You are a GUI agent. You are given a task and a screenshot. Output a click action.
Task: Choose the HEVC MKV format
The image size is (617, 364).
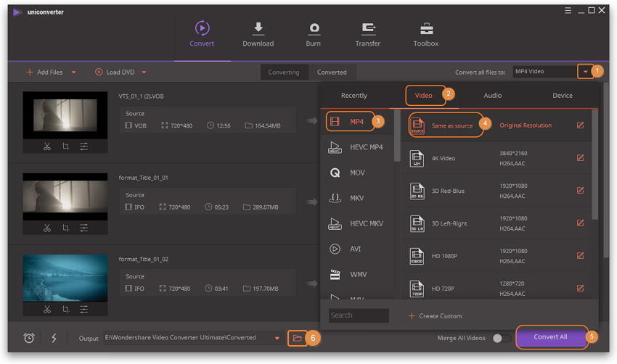(357, 223)
